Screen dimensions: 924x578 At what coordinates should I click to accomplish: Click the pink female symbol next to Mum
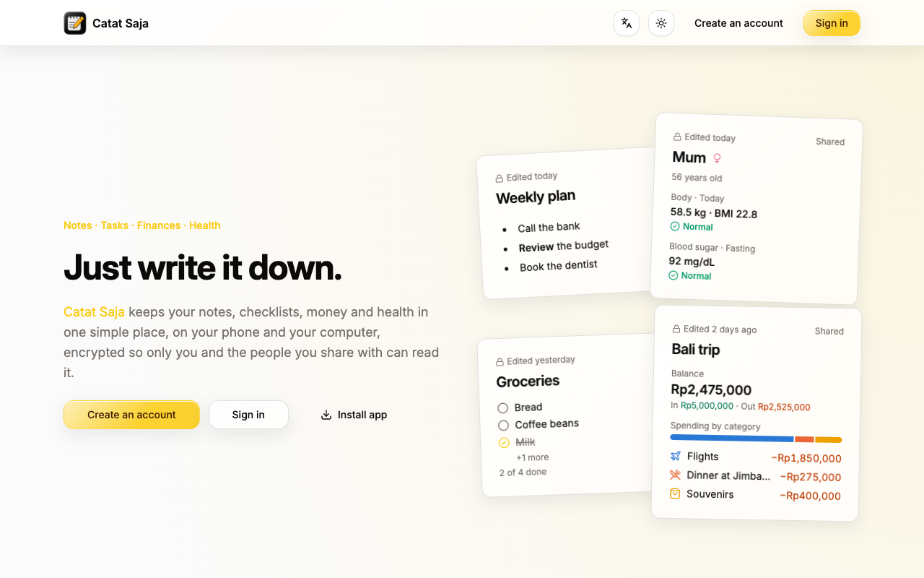tap(717, 158)
